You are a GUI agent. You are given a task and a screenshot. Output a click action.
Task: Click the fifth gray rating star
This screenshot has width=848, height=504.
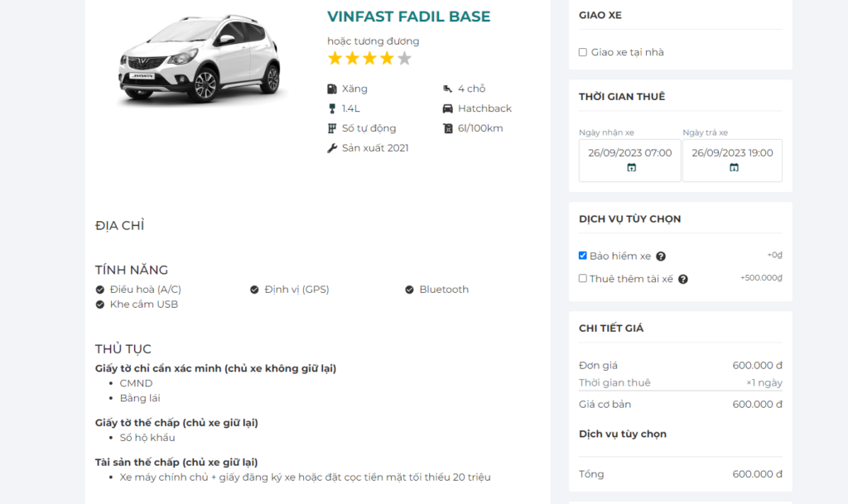click(x=404, y=59)
